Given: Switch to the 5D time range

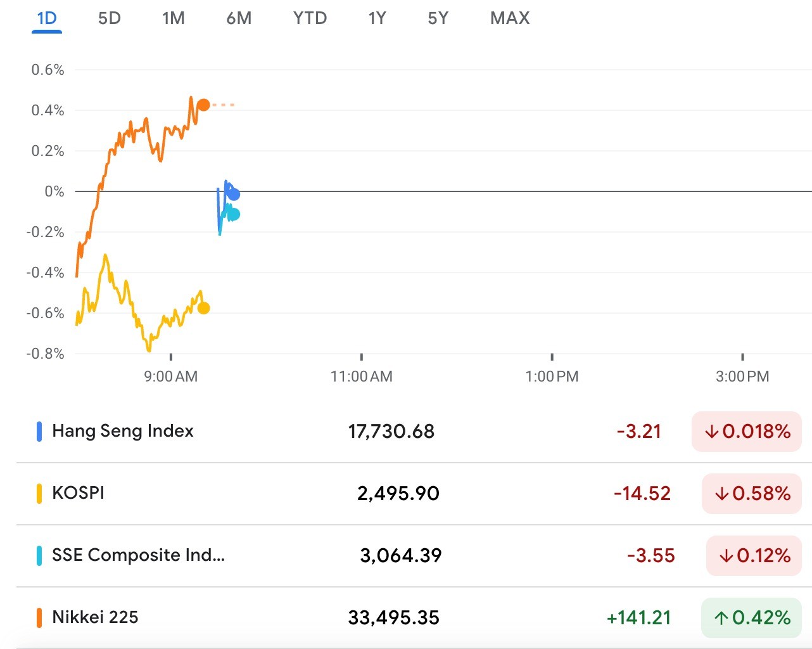Looking at the screenshot, I should pyautogui.click(x=110, y=18).
